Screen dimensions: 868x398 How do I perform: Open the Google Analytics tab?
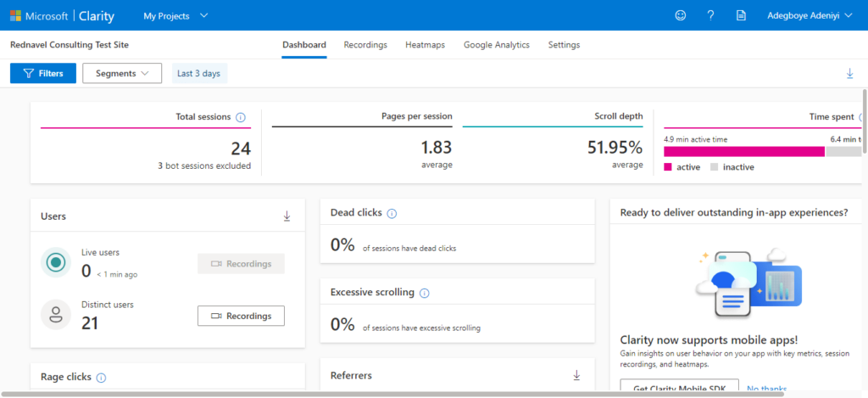tap(497, 45)
